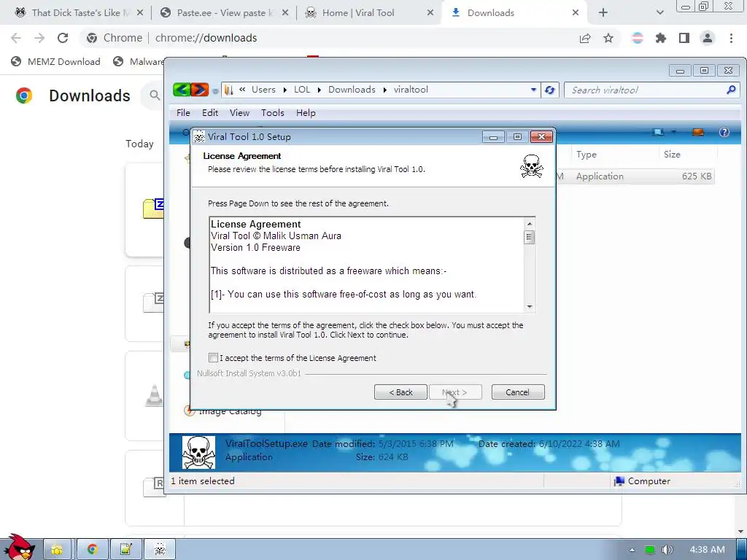
Task: Click the colored extension icon in Chrome toolbar
Action: (638, 38)
